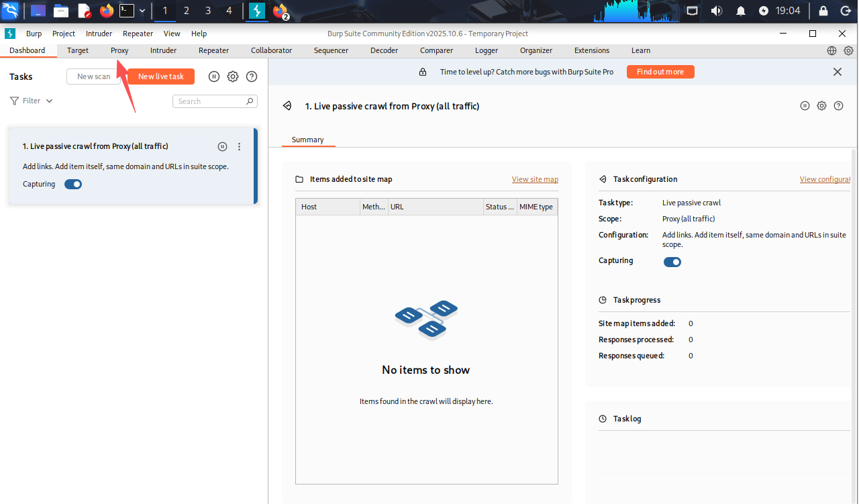This screenshot has width=859, height=504.
Task: Open the Organizer tab
Action: pos(536,50)
